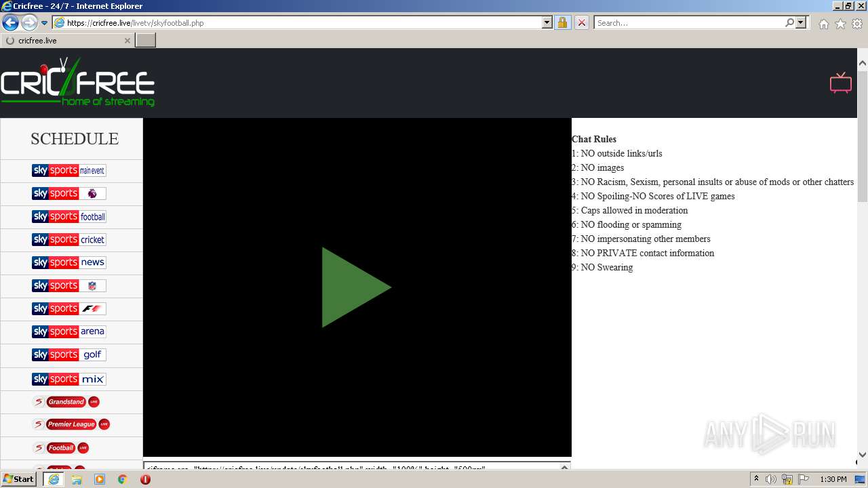Click 'NO PRIVATE contact information' rule text
This screenshot has width=868, height=488.
[x=648, y=253]
